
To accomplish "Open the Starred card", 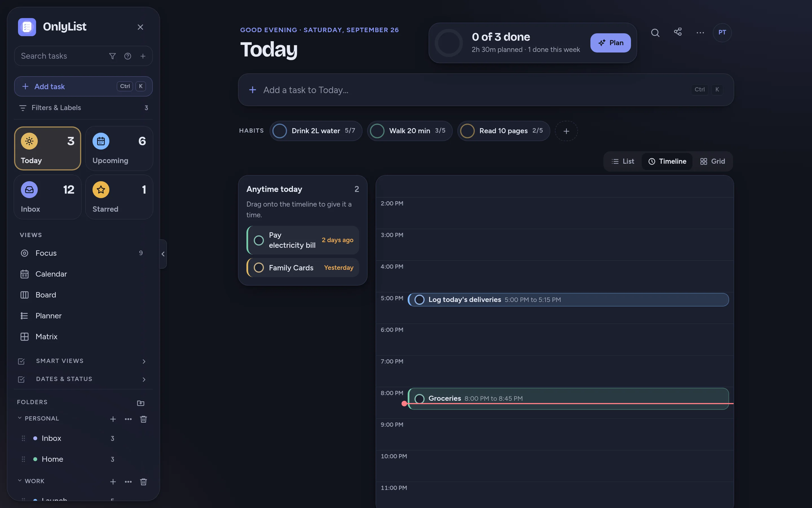I will 119,197.
